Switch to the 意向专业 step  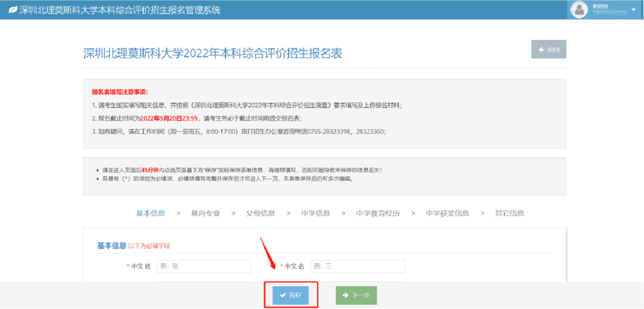point(205,213)
